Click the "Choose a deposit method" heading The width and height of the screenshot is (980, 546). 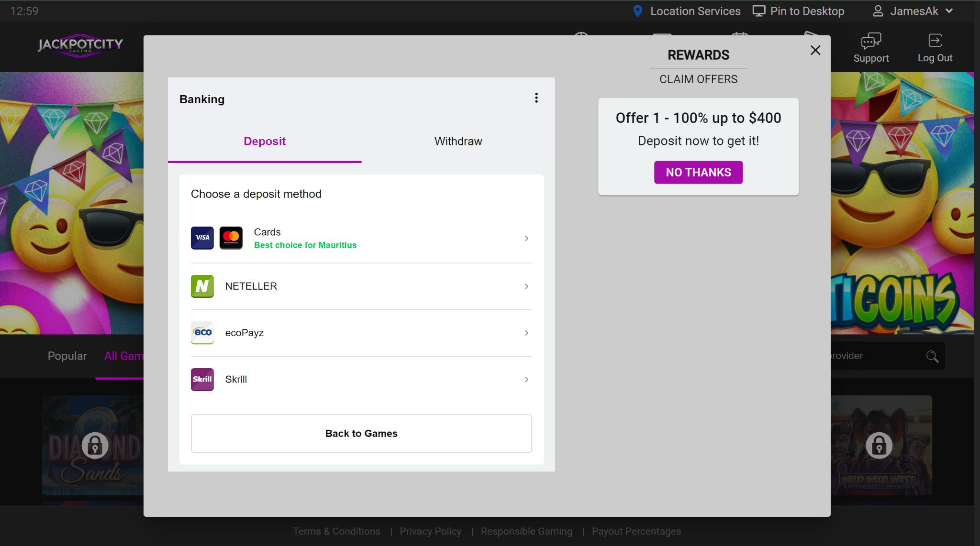coord(256,194)
